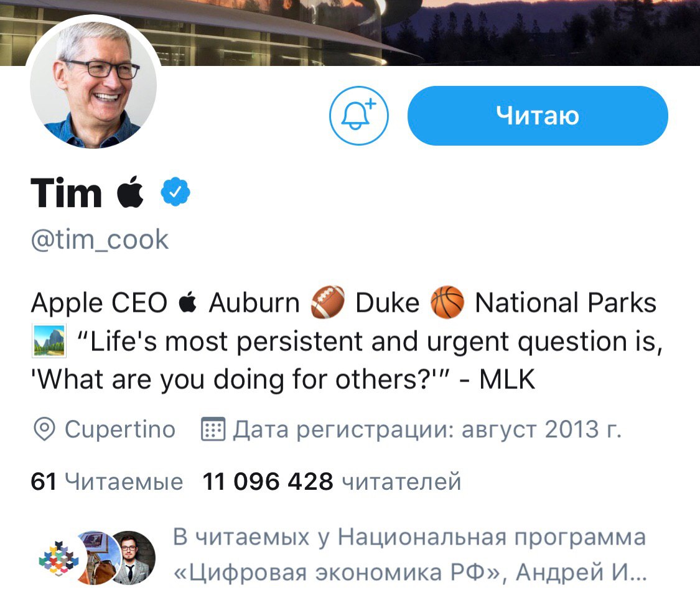Open the round profile avatar photo
Image resolution: width=700 pixels, height=590 pixels.
[x=93, y=85]
